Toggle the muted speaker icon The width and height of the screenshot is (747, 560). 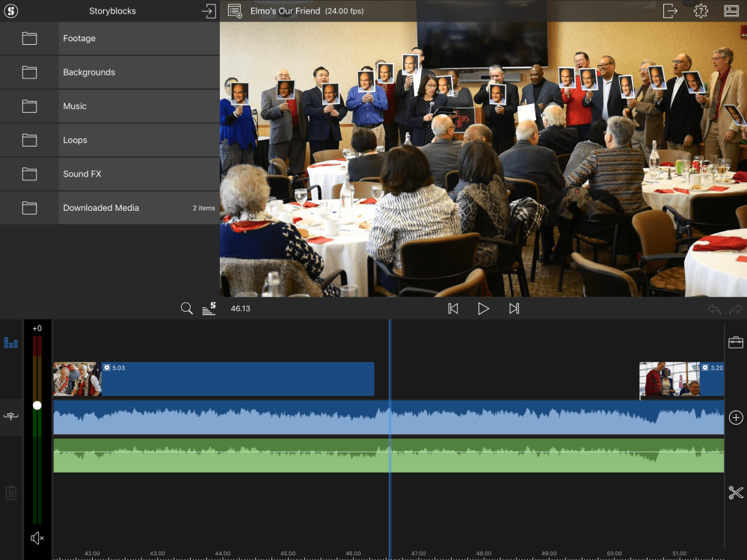pos(37,538)
